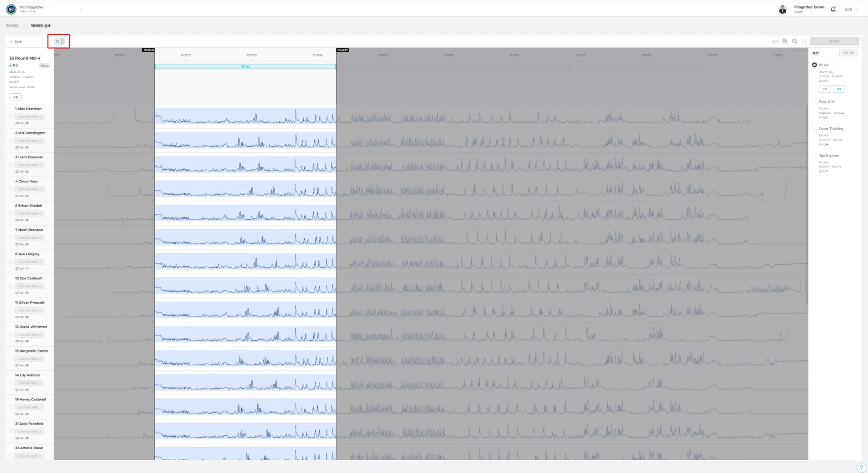This screenshot has width=868, height=473.
Task: Open the KOR language dropdown
Action: click(851, 9)
